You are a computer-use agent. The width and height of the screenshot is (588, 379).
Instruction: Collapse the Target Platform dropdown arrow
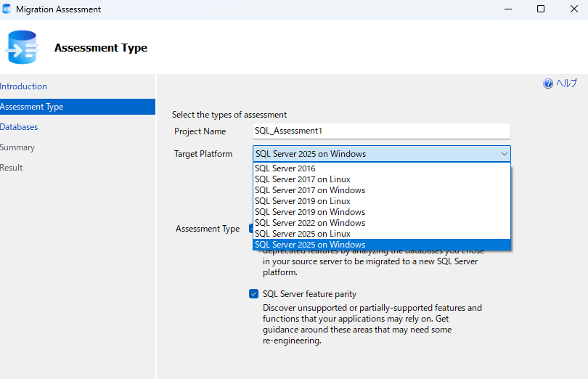coord(504,154)
